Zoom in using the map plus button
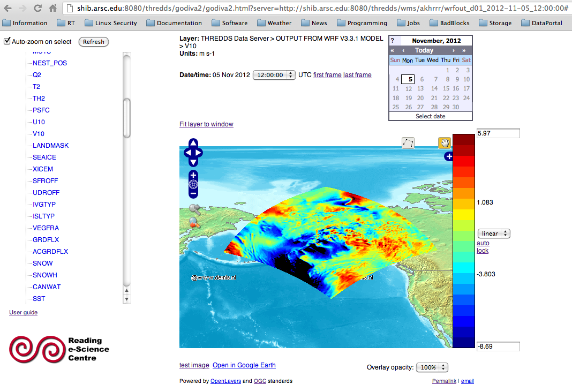The height and width of the screenshot is (392, 572). tap(193, 176)
